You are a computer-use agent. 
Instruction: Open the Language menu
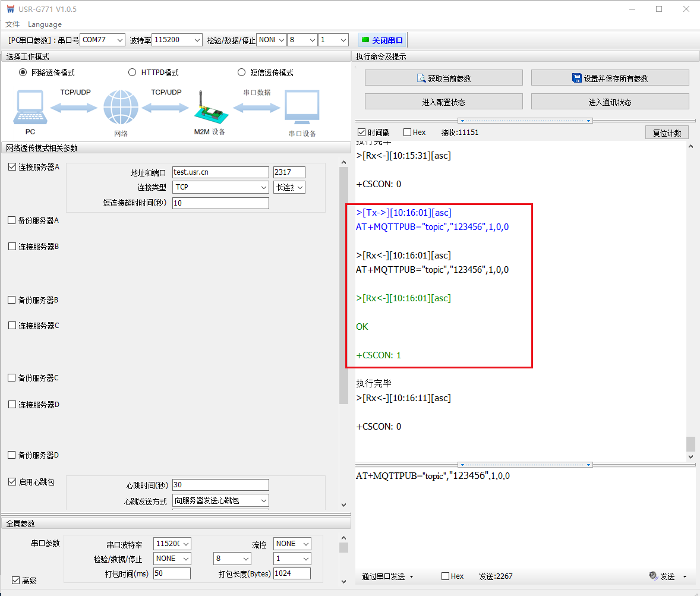(x=45, y=24)
